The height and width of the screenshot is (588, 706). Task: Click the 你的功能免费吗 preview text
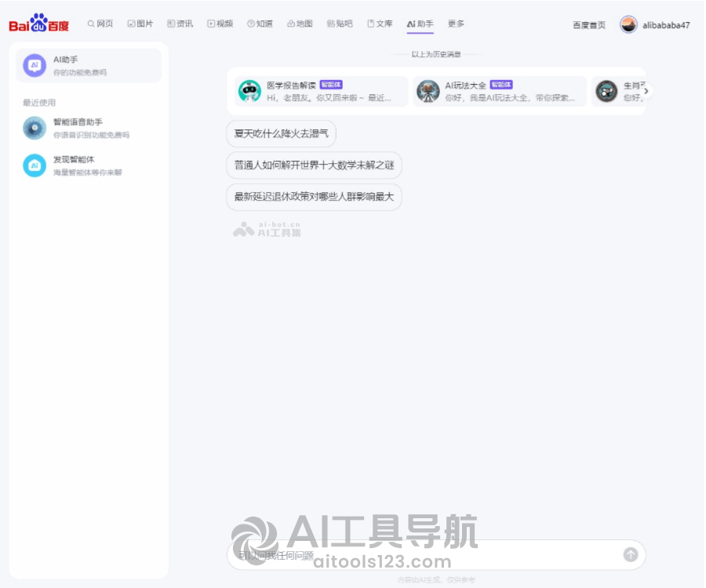click(80, 72)
